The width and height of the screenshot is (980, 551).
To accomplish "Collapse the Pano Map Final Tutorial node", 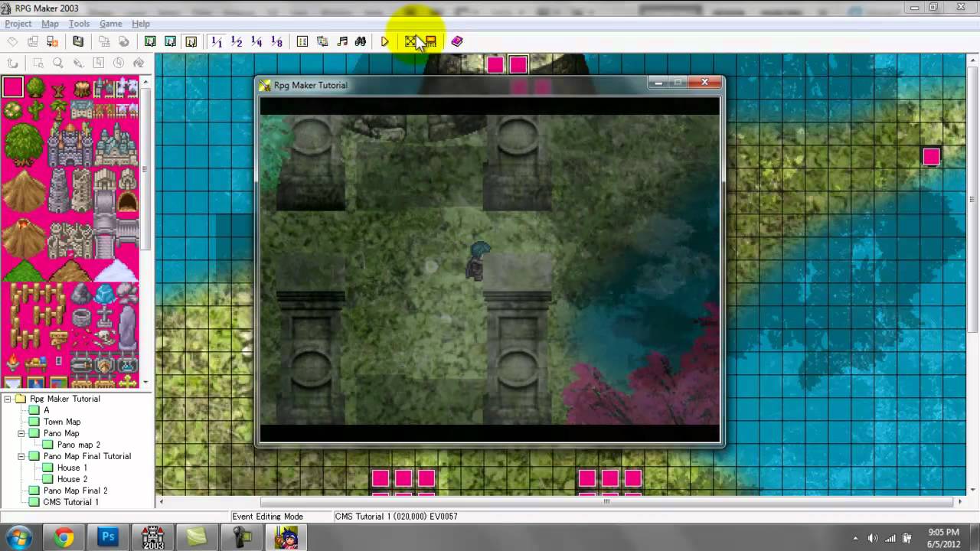I will [x=21, y=456].
